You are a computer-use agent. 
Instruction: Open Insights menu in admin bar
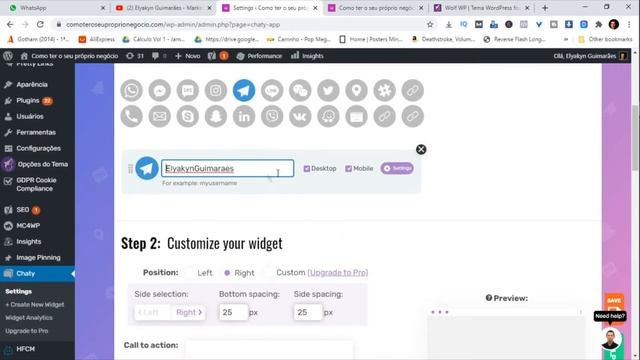307,56
